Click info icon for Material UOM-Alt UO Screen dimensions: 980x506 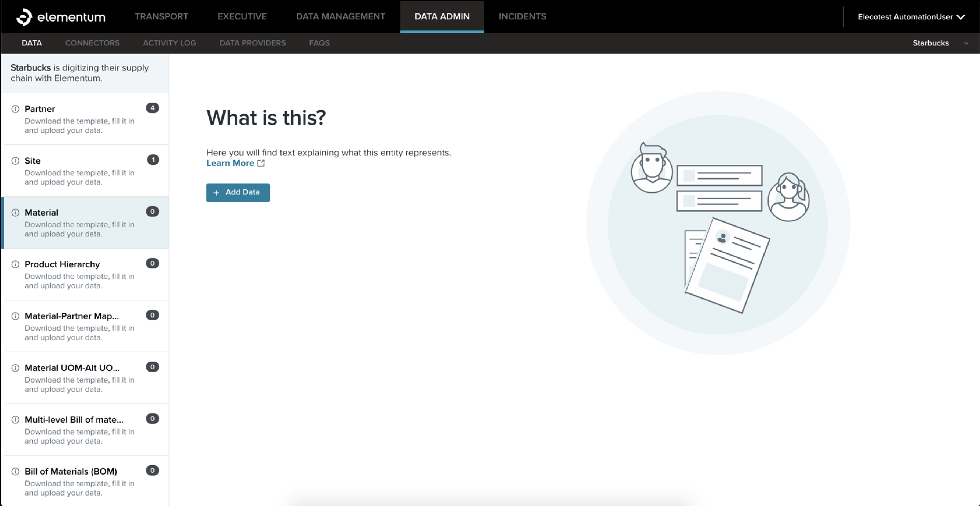pyautogui.click(x=15, y=368)
